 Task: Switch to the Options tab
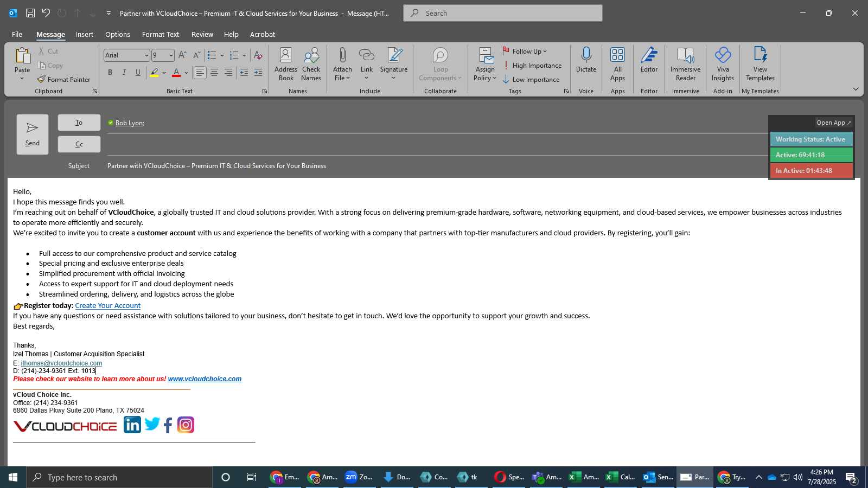[x=118, y=34]
